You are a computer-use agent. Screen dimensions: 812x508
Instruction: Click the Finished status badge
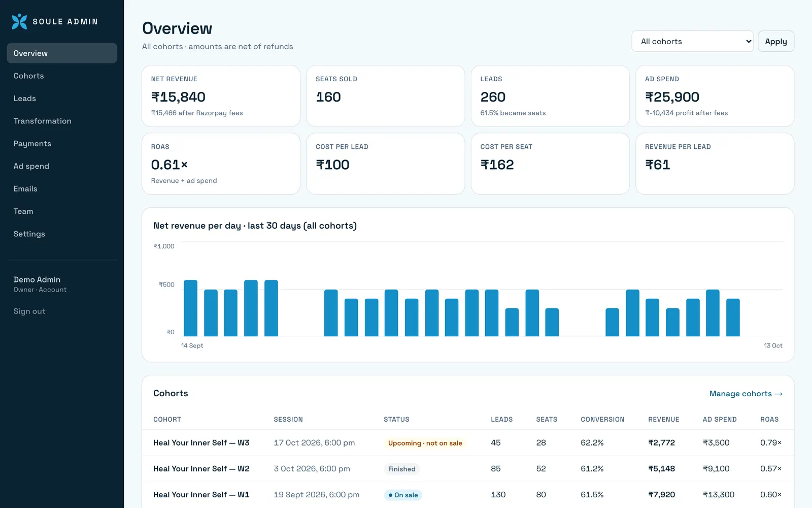click(x=402, y=469)
